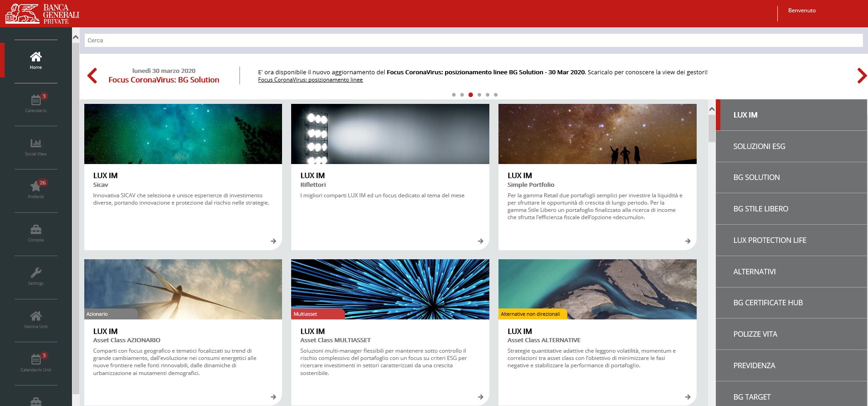This screenshot has height=406, width=868.
Task: Focus the Cerca search field
Action: pyautogui.click(x=473, y=41)
